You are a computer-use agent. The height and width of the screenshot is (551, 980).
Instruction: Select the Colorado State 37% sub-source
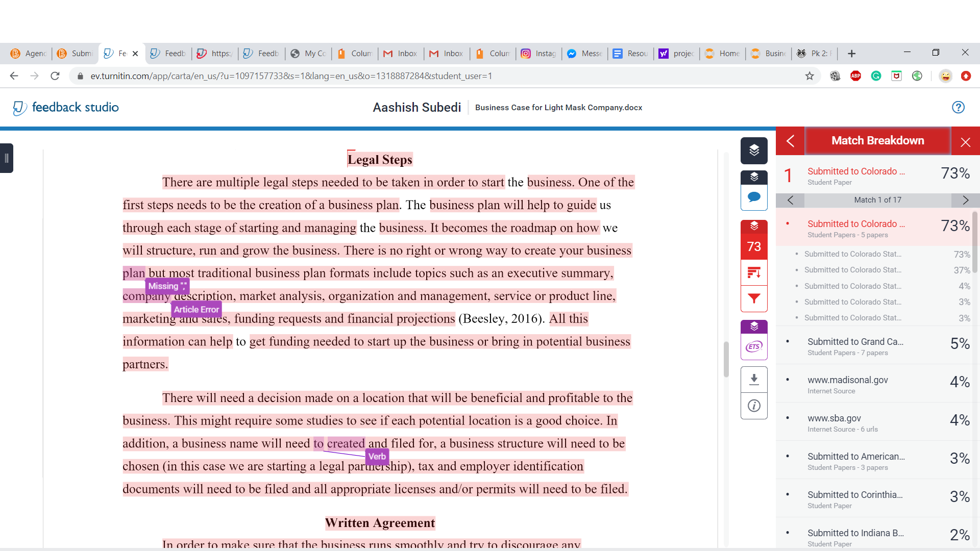874,270
